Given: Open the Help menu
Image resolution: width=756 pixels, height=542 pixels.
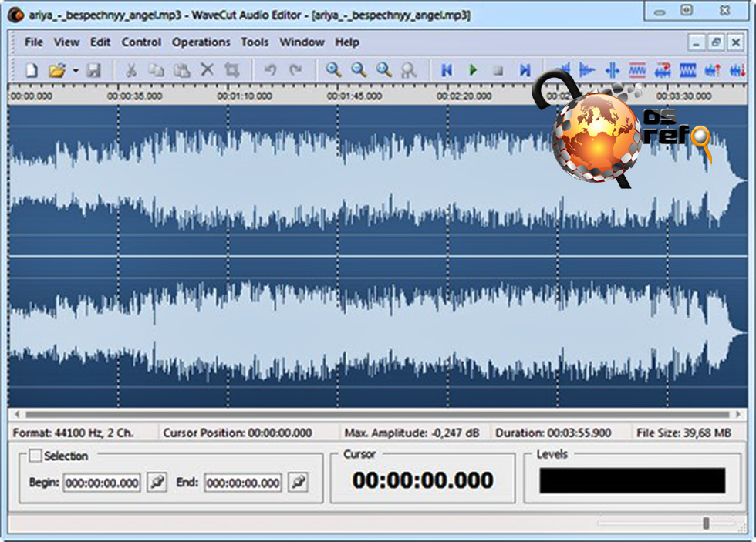Looking at the screenshot, I should point(347,42).
